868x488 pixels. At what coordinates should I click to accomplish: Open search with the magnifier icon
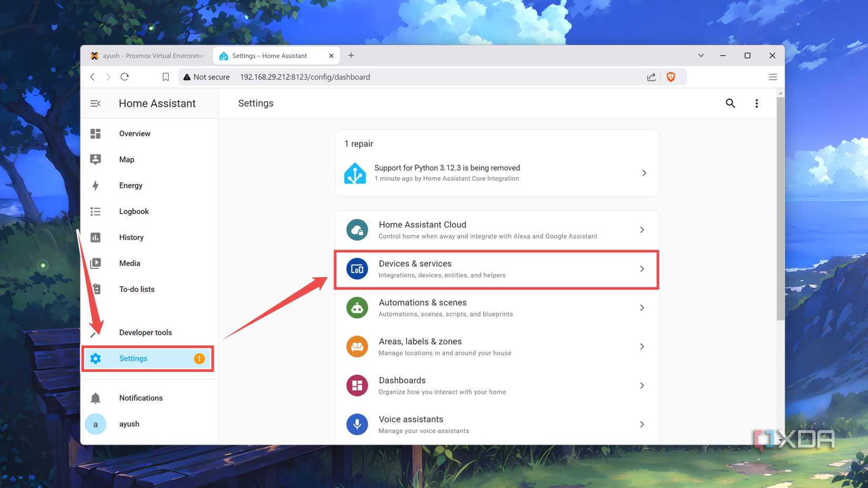[x=730, y=104]
